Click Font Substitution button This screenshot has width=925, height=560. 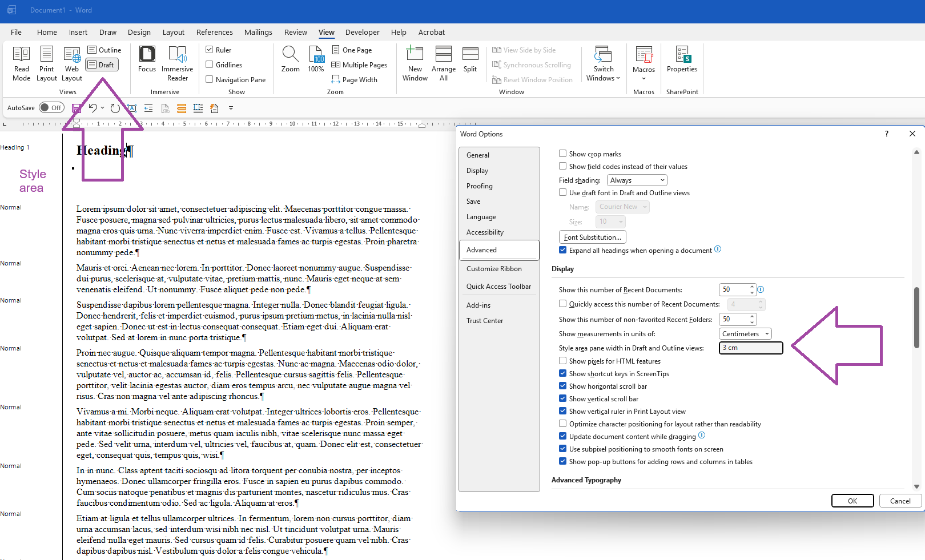(592, 237)
